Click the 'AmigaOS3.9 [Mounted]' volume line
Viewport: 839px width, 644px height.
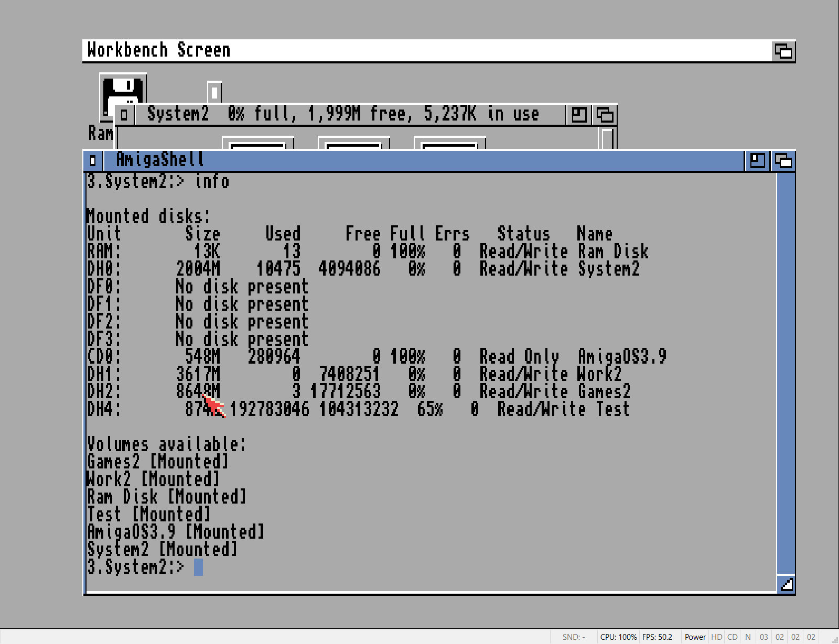176,532
